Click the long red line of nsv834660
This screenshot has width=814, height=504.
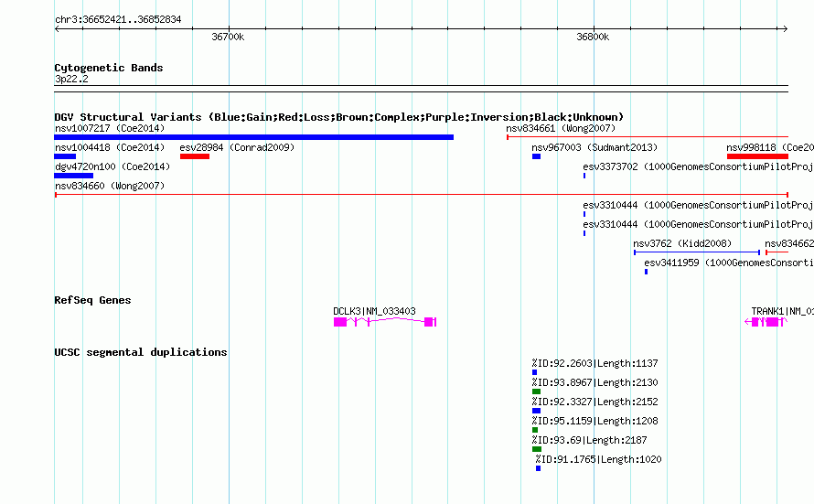(422, 195)
